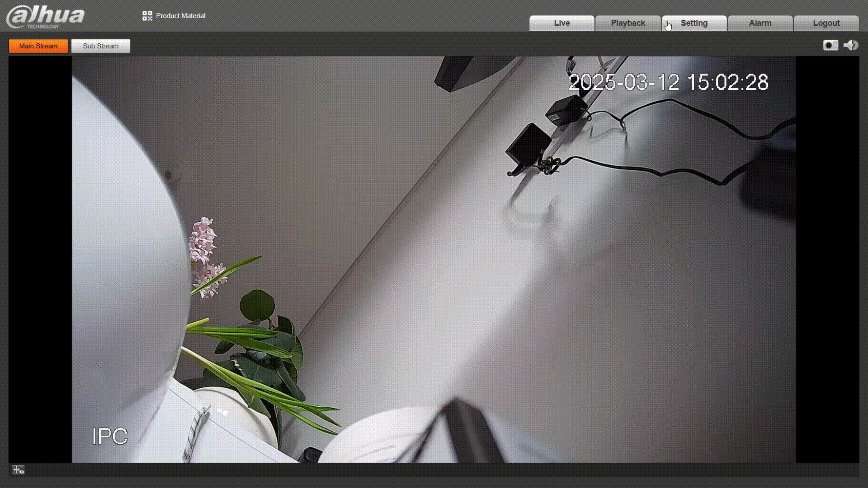The image size is (868, 488).
Task: Switch to Sub Stream
Action: click(101, 46)
